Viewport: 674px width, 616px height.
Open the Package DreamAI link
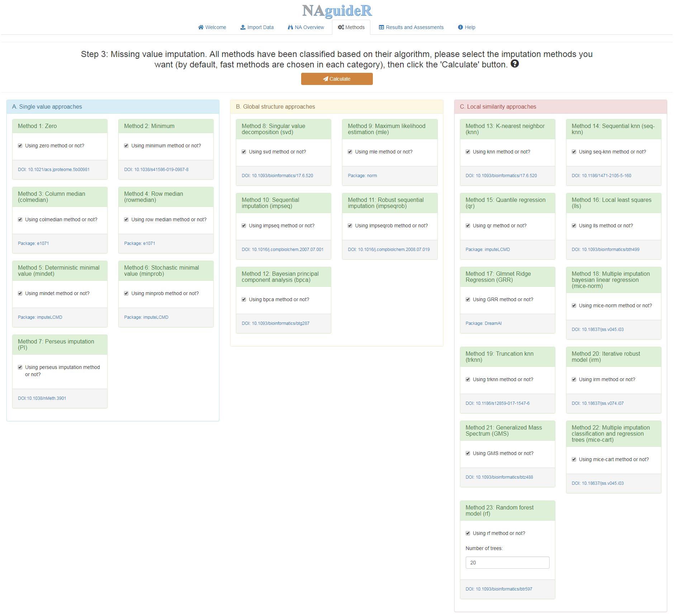pos(483,323)
